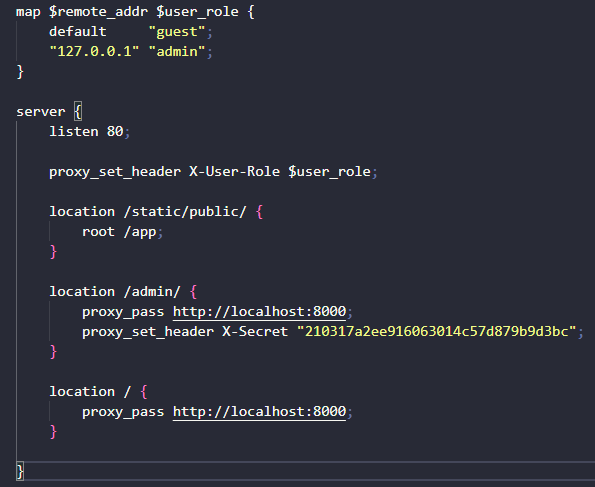The height and width of the screenshot is (487, 595).
Task: Click pink opening brace of admin location
Action: tap(193, 292)
